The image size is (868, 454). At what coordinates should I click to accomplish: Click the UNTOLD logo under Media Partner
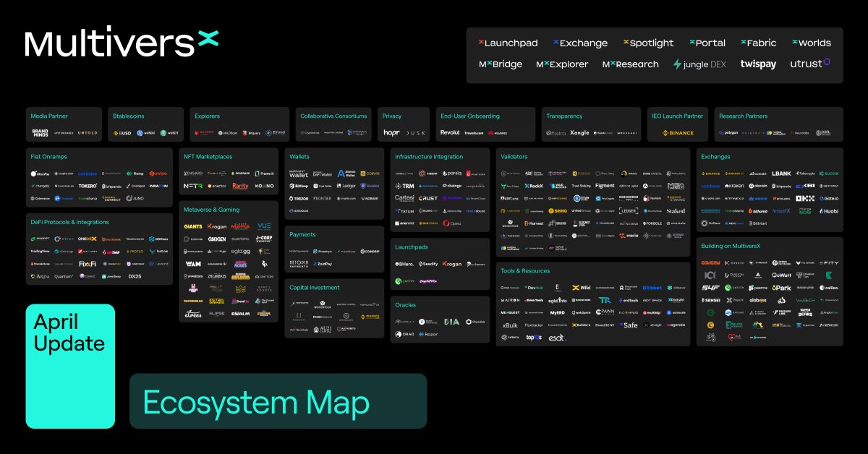click(88, 133)
